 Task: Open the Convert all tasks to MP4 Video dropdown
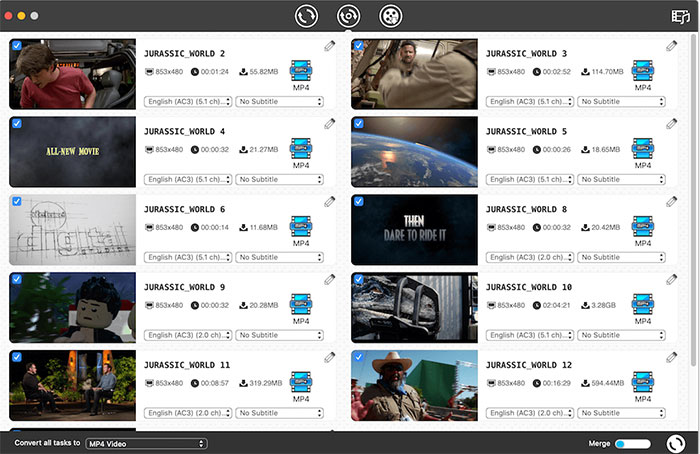click(146, 443)
